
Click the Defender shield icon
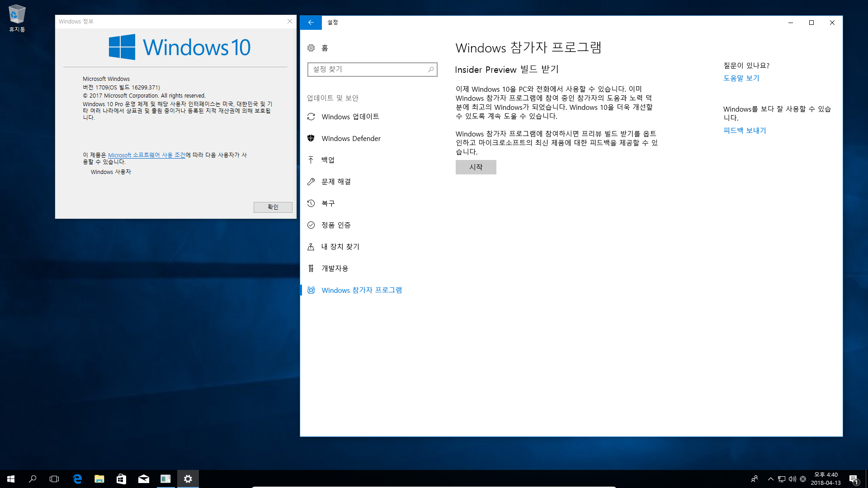coord(311,138)
